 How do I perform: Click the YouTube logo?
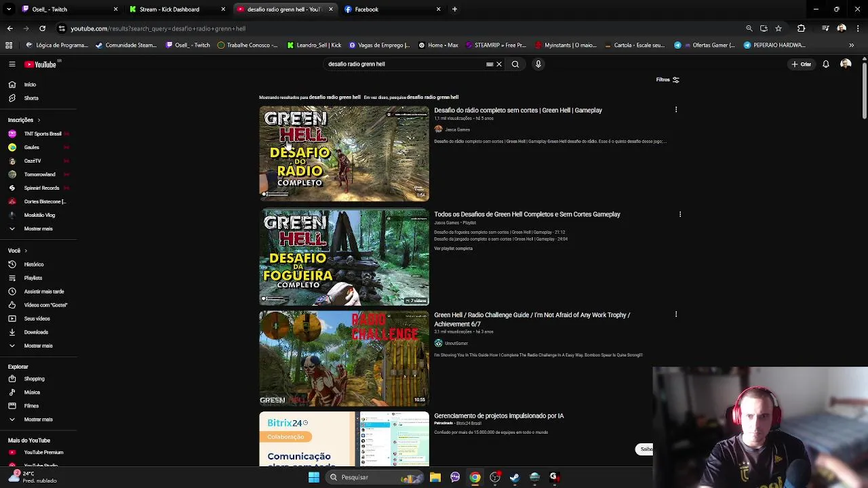click(x=42, y=64)
